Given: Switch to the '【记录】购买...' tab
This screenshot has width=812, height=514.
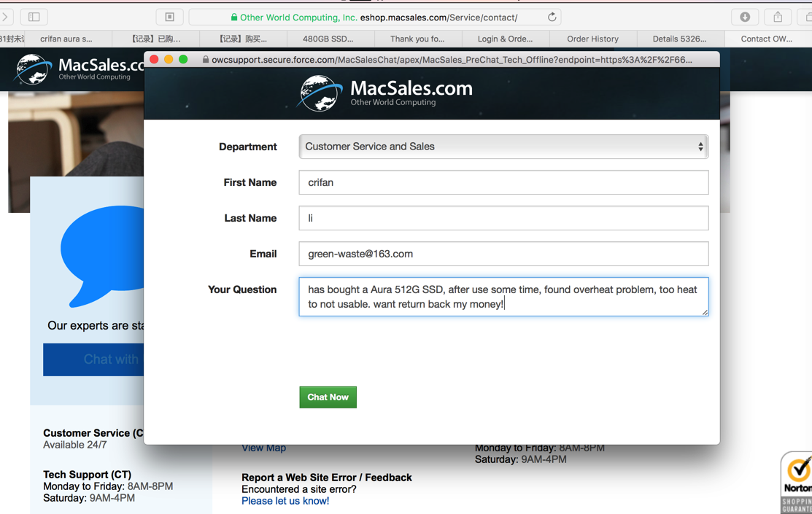Looking at the screenshot, I should pyautogui.click(x=242, y=39).
